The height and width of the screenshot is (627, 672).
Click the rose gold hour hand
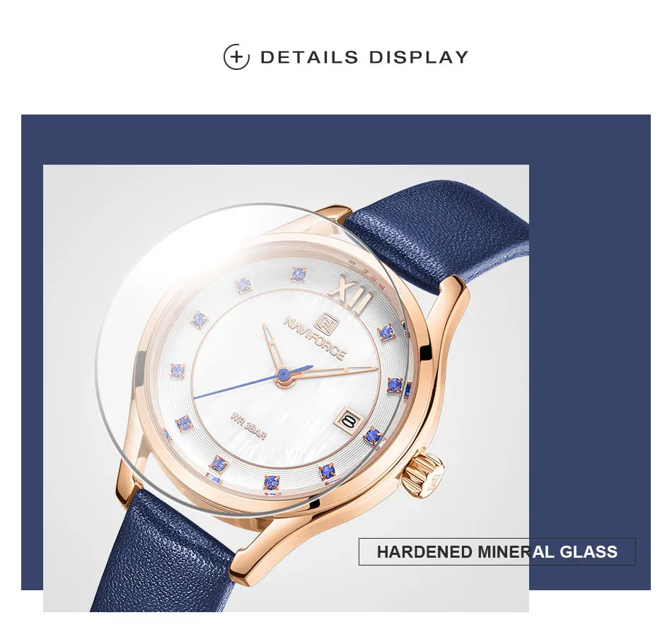(273, 348)
